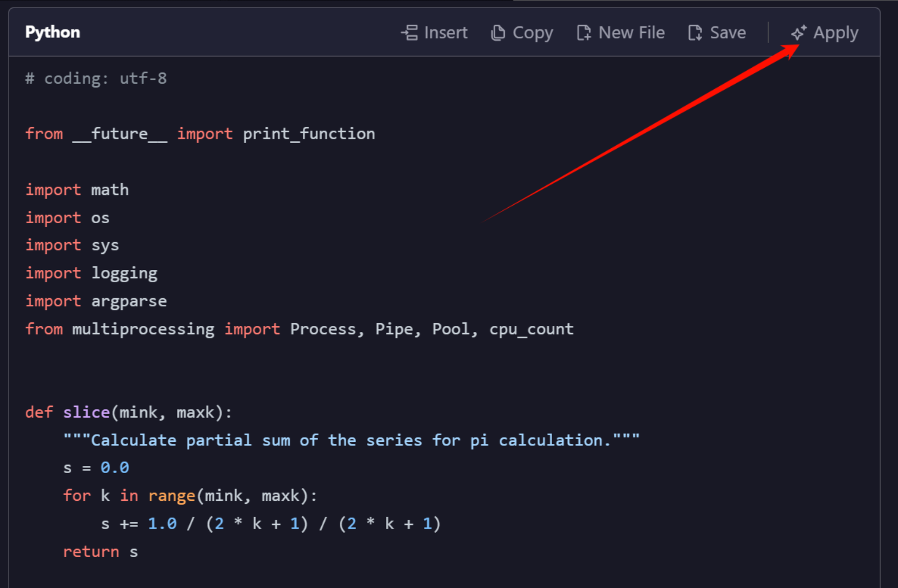Click the 0.0 value assigned to s
This screenshot has height=588, width=898.
(x=114, y=468)
